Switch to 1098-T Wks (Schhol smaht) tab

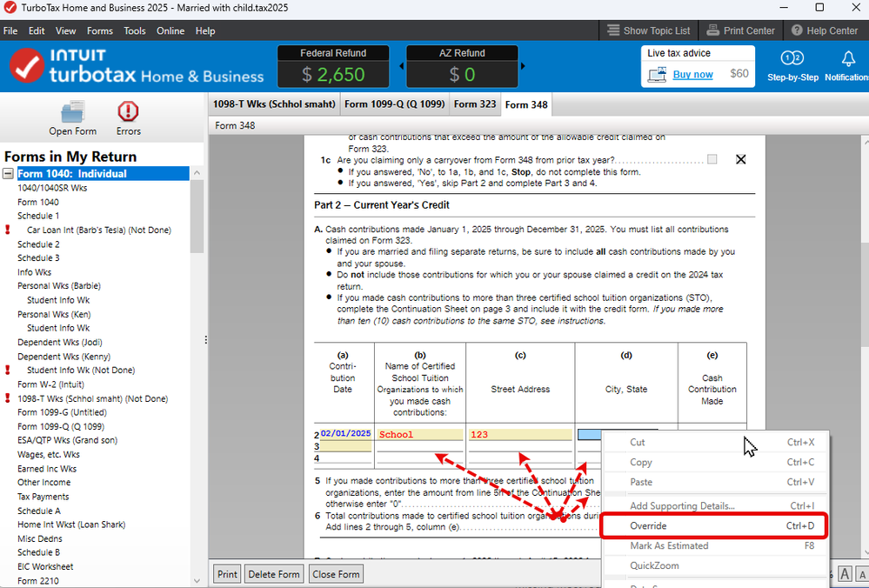click(x=274, y=104)
